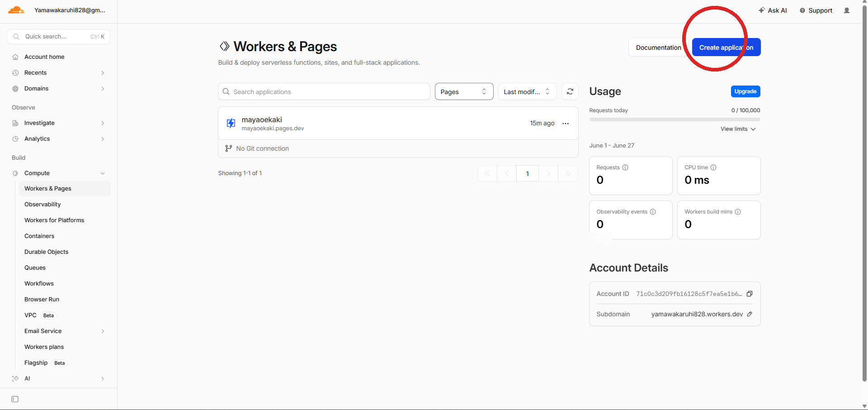The height and width of the screenshot is (410, 868).
Task: Click the Account home house icon
Action: [15, 57]
